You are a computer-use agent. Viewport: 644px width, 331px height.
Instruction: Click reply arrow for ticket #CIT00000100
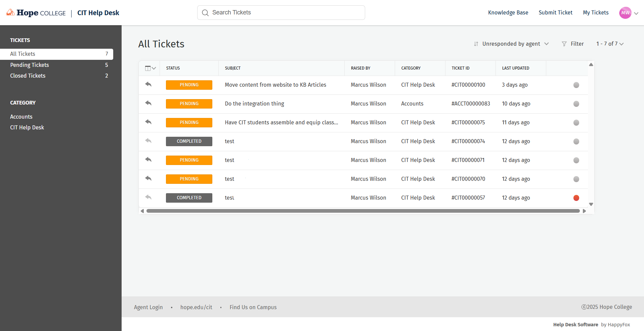(148, 84)
